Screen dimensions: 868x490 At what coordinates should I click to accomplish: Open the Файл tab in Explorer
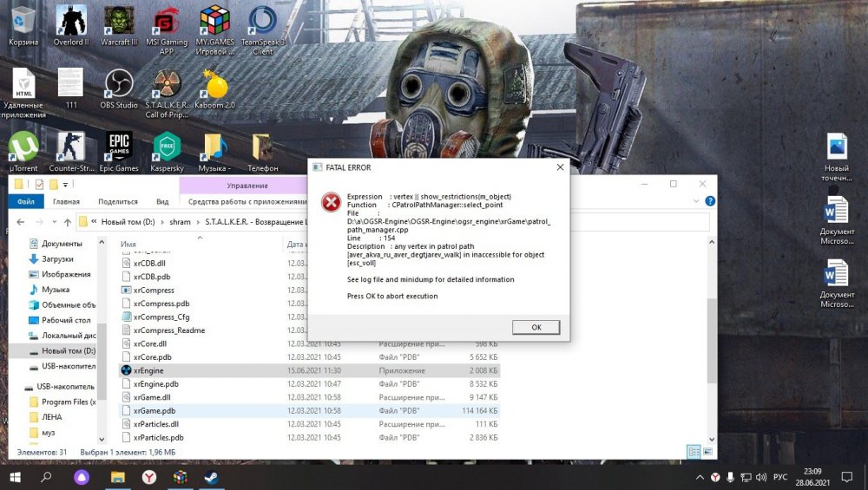point(25,201)
